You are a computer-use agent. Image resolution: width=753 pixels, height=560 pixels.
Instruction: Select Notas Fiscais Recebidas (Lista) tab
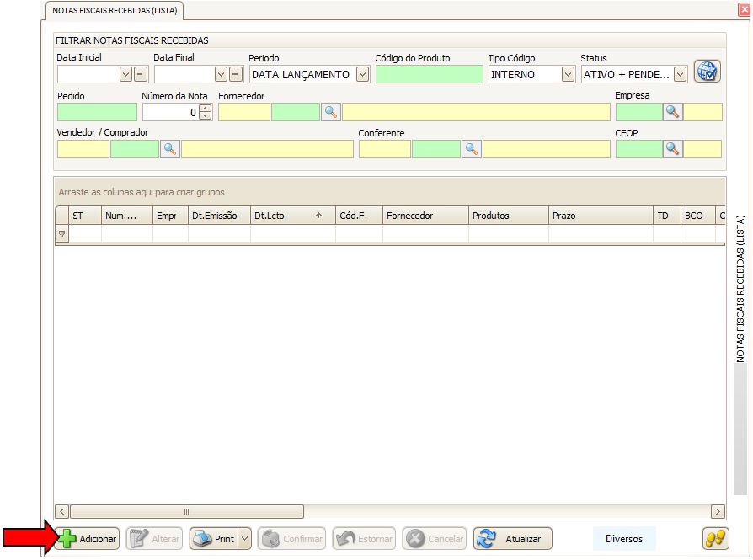(115, 11)
